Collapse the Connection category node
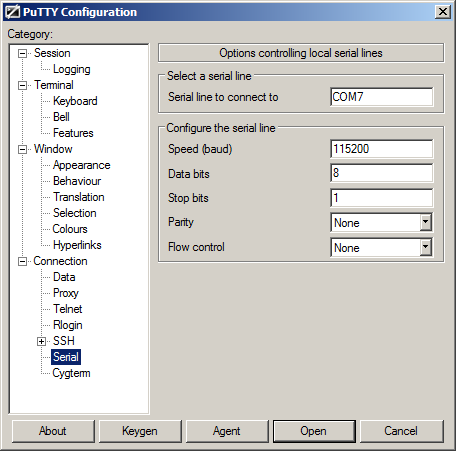456x451 pixels. tap(22, 261)
